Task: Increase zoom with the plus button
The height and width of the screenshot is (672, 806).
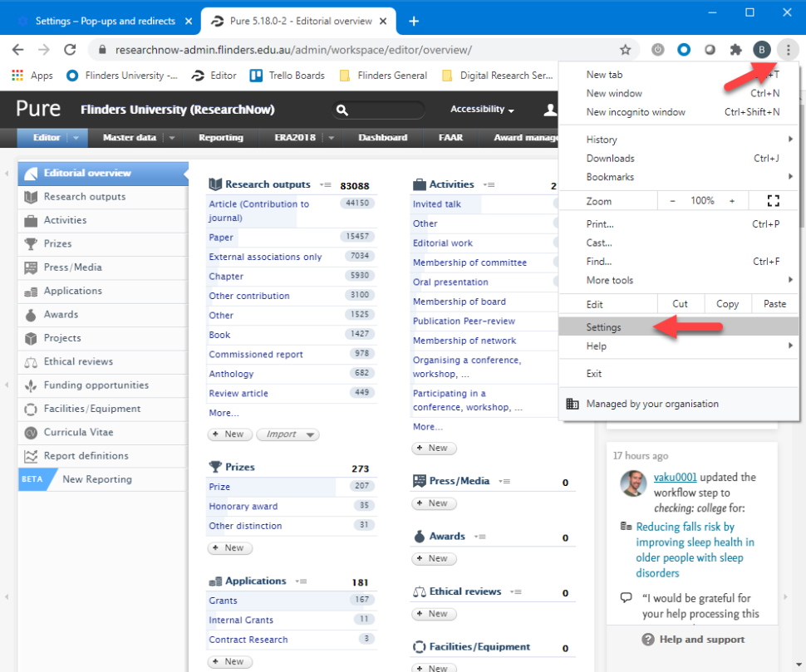Action: click(732, 201)
